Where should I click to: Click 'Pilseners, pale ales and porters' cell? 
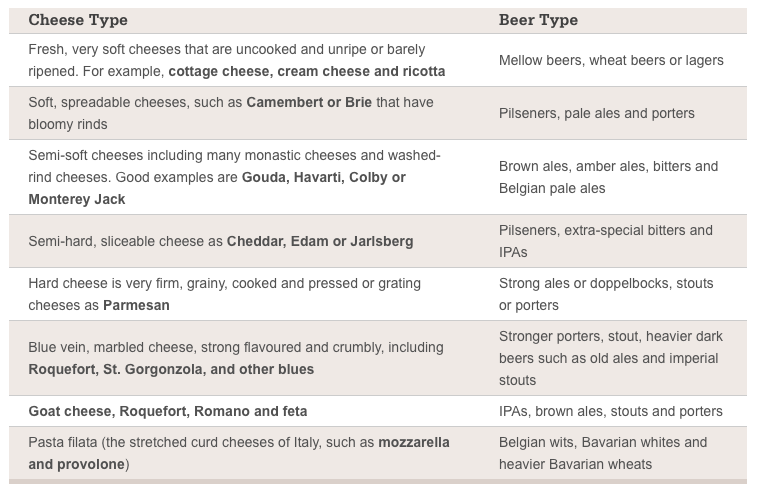(596, 113)
